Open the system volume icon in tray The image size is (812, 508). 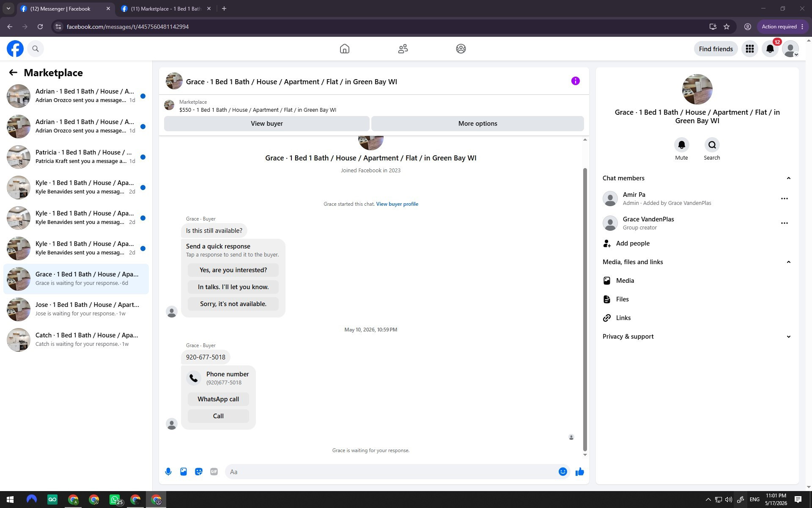[729, 500]
